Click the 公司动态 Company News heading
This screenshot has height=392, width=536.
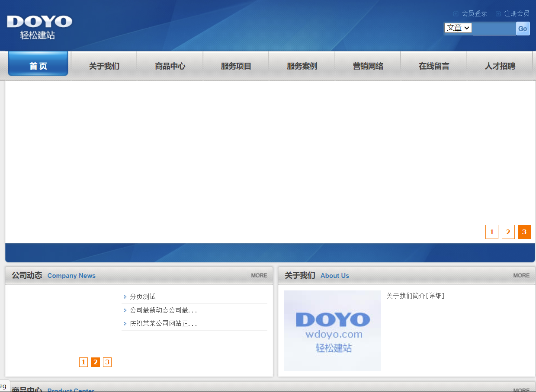coord(54,275)
